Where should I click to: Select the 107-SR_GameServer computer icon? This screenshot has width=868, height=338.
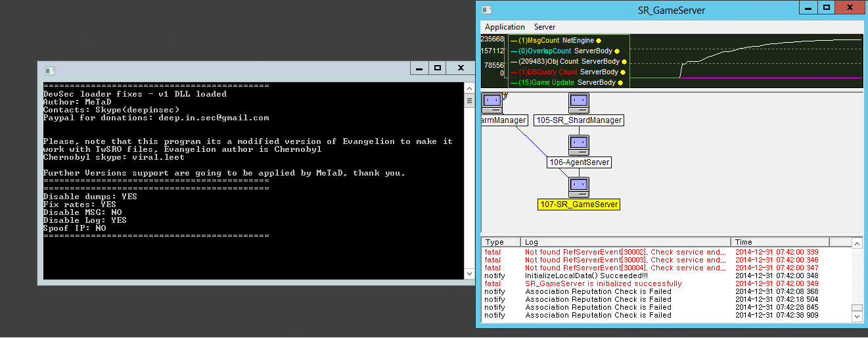coord(578,187)
